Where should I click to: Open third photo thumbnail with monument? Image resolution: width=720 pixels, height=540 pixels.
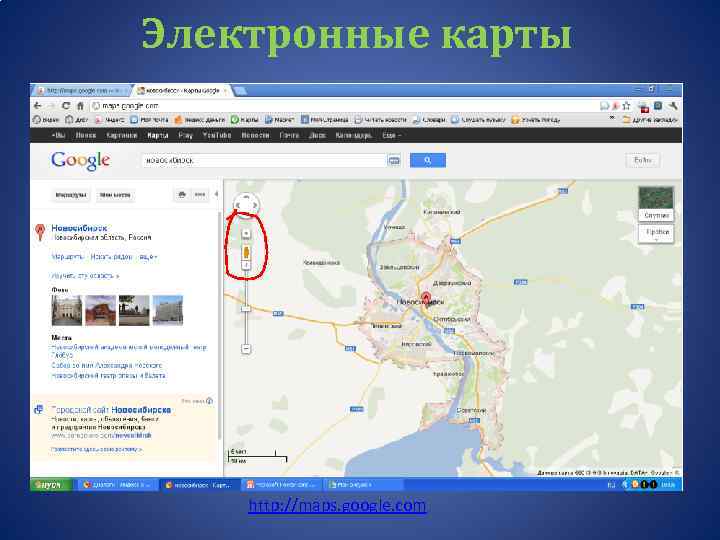click(134, 310)
